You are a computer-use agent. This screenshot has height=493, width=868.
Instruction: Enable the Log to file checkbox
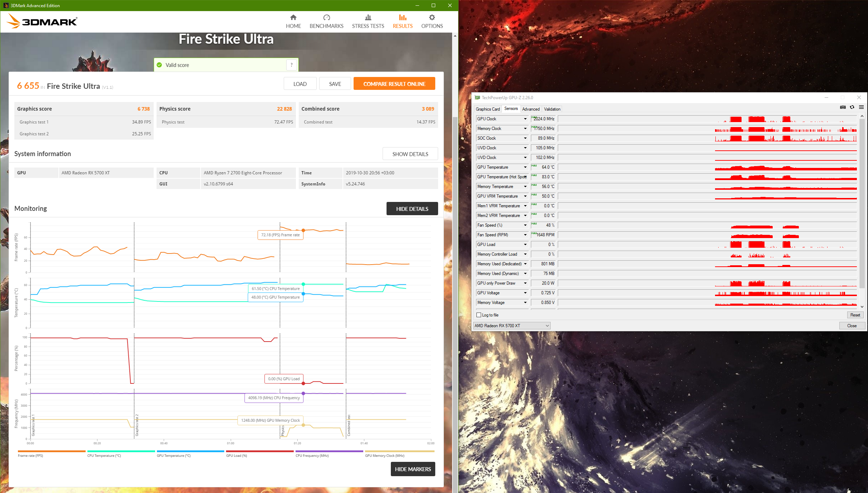pos(479,315)
